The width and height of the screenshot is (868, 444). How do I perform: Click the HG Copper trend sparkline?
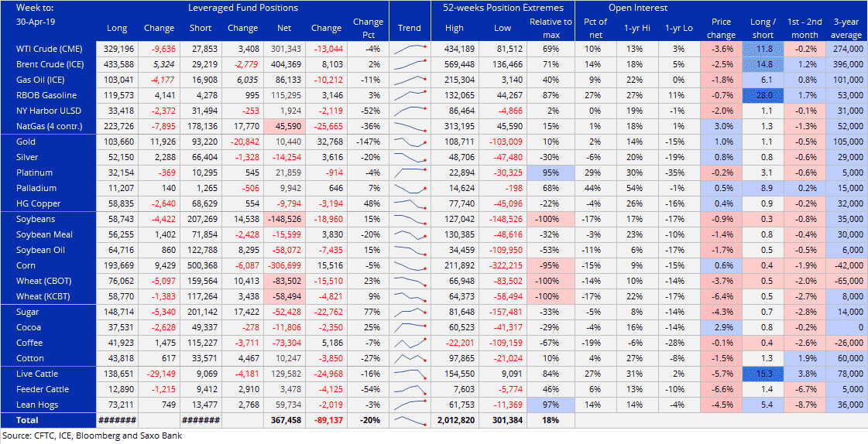pos(410,204)
